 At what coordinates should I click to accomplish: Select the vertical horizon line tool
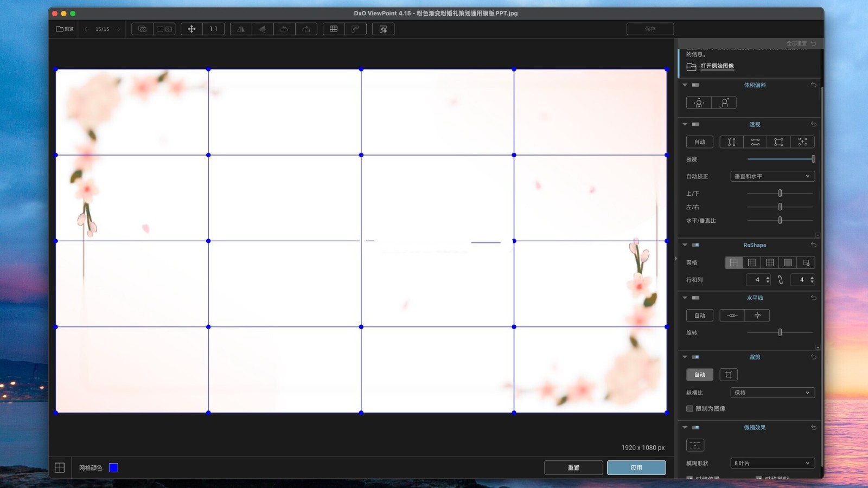point(757,316)
